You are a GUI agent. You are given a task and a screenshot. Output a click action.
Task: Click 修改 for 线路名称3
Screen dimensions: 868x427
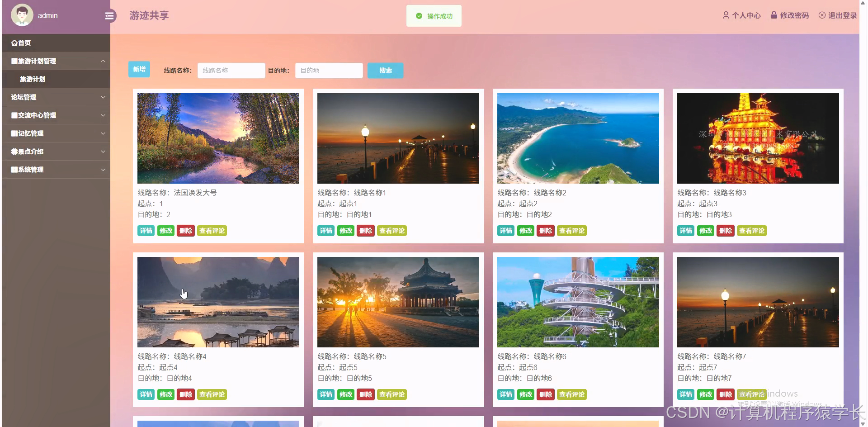coord(706,231)
